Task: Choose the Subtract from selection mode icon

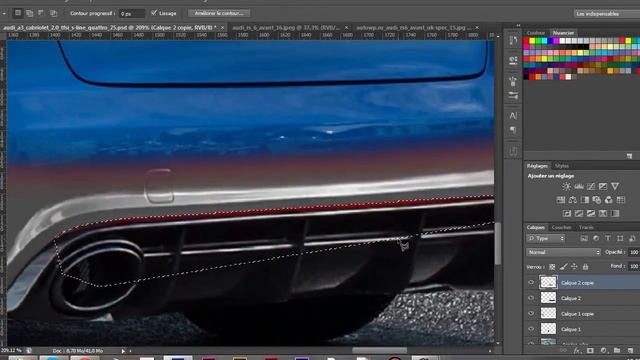Action: click(x=41, y=13)
